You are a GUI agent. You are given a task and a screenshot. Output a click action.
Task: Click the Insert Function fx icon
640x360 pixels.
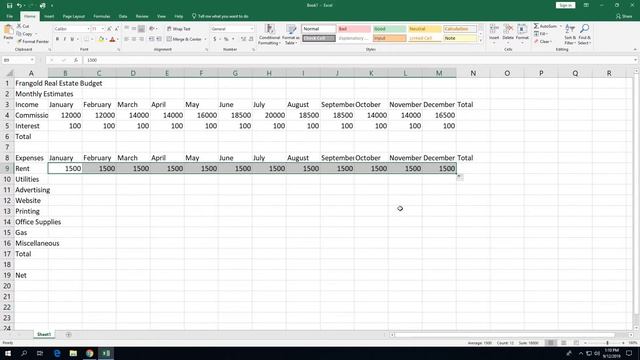click(x=76, y=60)
